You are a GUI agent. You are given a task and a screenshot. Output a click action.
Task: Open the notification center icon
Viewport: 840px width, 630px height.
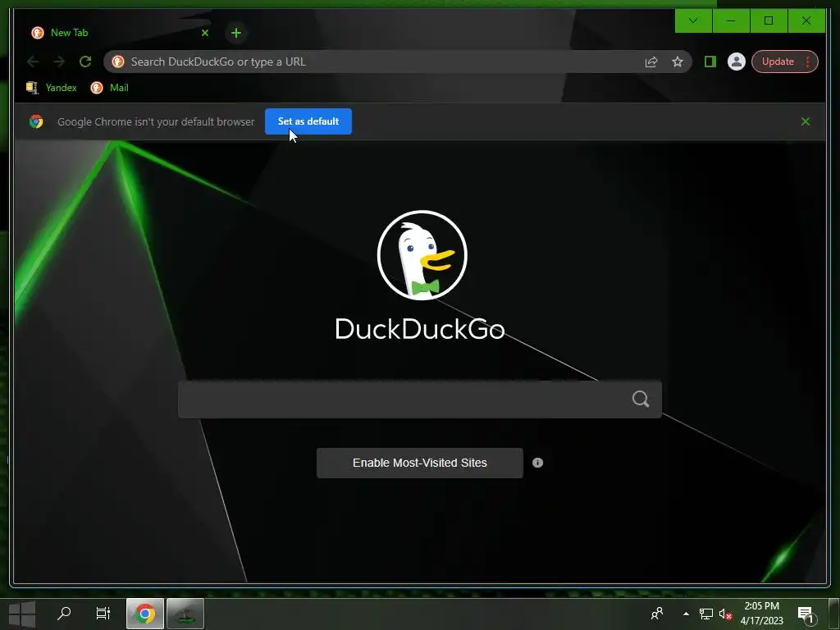pos(806,614)
